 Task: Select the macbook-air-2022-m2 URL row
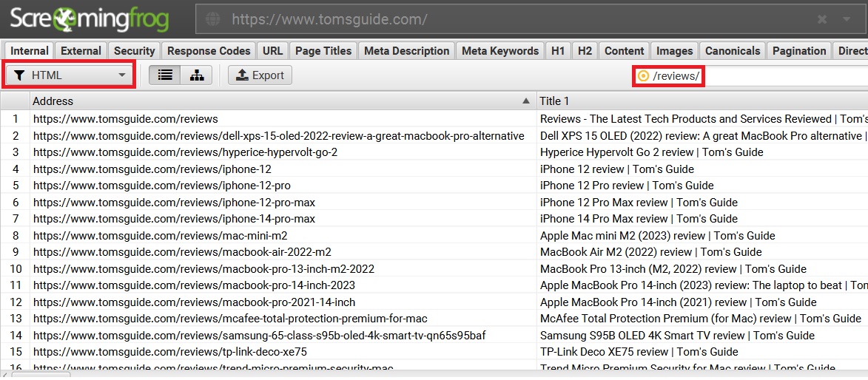pos(181,252)
